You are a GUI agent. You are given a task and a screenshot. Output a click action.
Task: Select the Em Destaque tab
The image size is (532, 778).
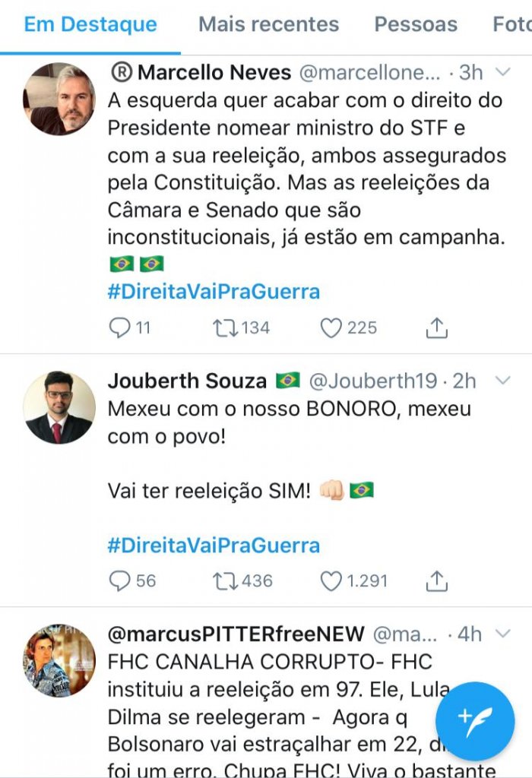coord(90,24)
